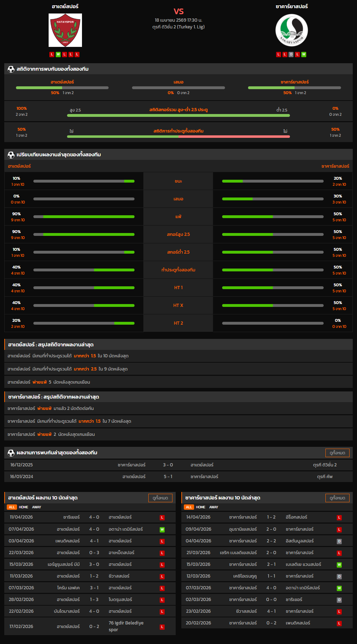This screenshot has width=357, height=644.
Task: Select HOME filter in Sakaryaspor matches
Action: click(201, 507)
